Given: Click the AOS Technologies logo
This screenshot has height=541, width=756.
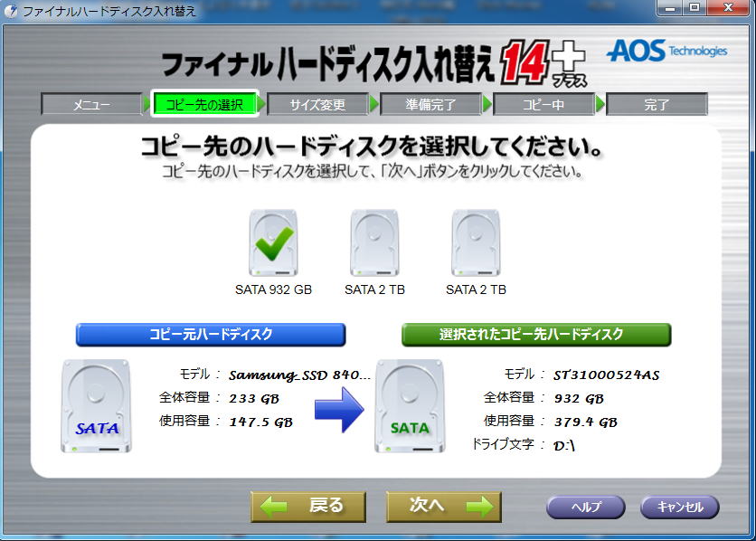Looking at the screenshot, I should (667, 51).
